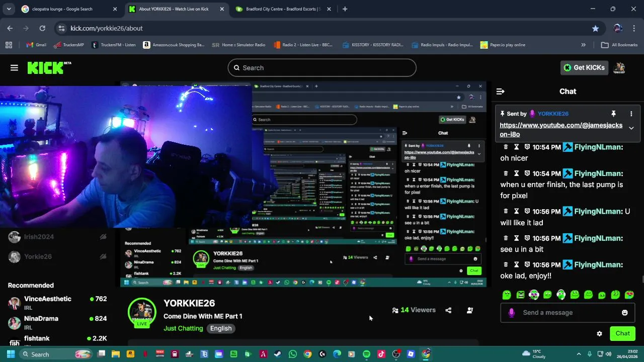Switch to the Bradford City Centre tab
This screenshot has width=644, height=362.
[x=283, y=9]
